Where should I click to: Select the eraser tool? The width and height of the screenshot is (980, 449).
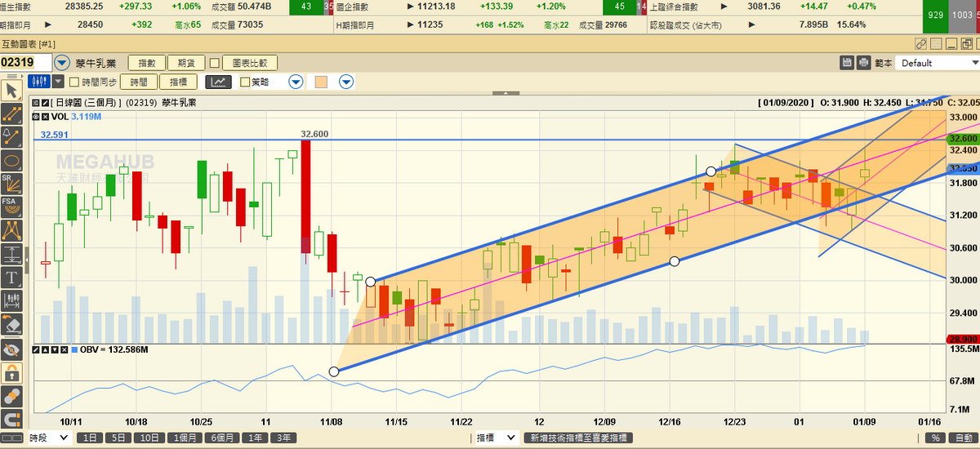click(x=11, y=325)
